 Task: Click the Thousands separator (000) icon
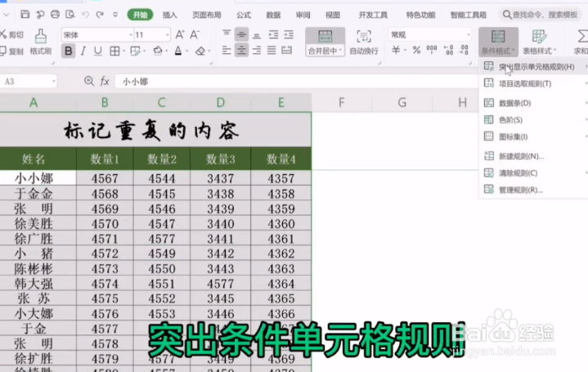(x=432, y=50)
